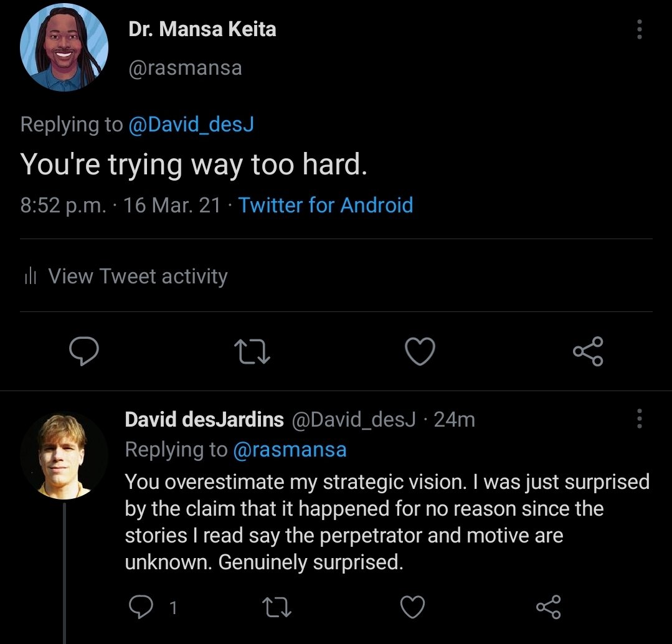Screen dimensions: 672x644
Task: Open more options for Mansa Keita's tweet
Action: [638, 29]
